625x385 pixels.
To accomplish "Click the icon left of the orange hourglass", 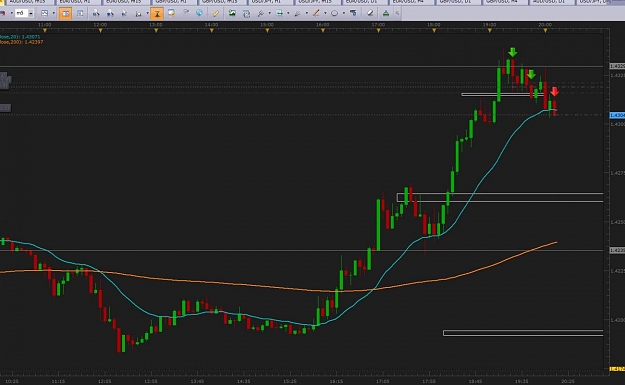I will [138, 14].
